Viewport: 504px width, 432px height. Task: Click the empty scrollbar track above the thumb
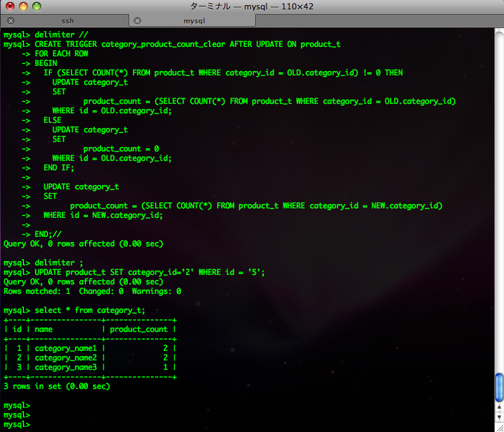499,190
